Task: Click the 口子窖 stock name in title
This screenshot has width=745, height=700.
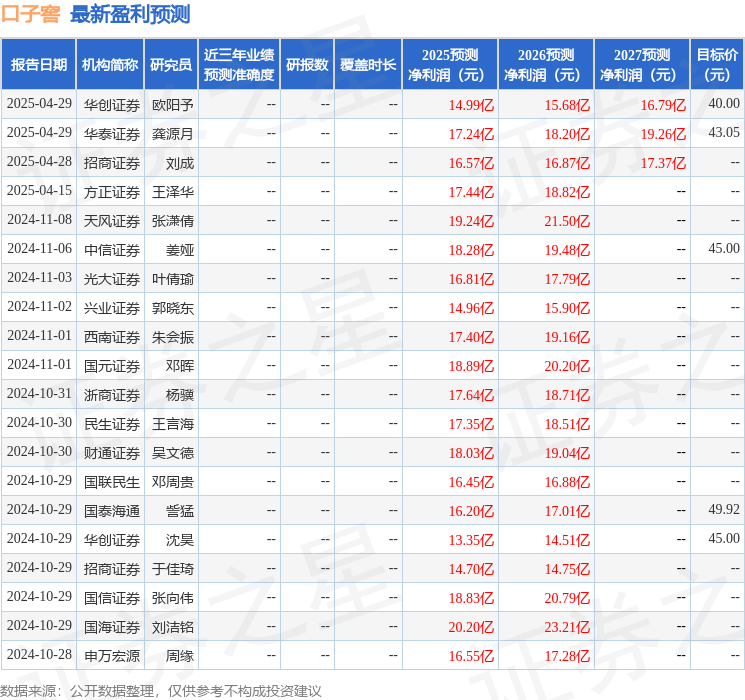Action: (31, 14)
